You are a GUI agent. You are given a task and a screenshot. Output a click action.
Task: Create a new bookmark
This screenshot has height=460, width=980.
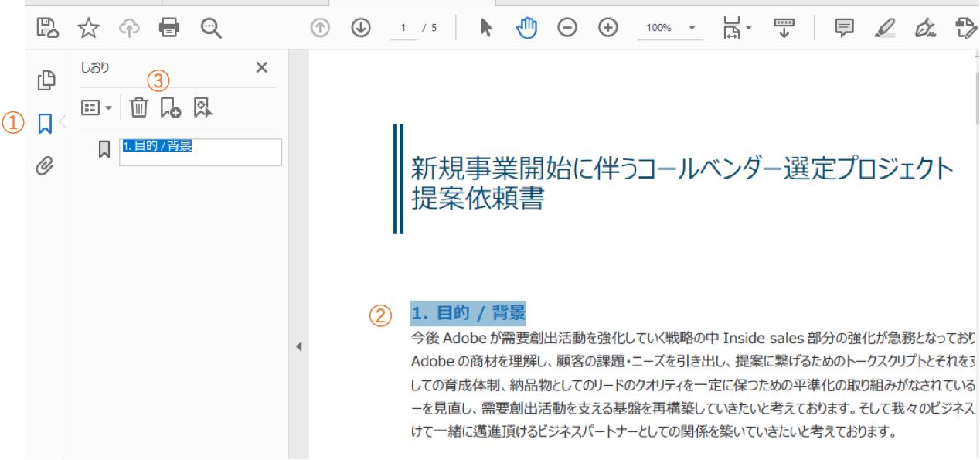170,107
